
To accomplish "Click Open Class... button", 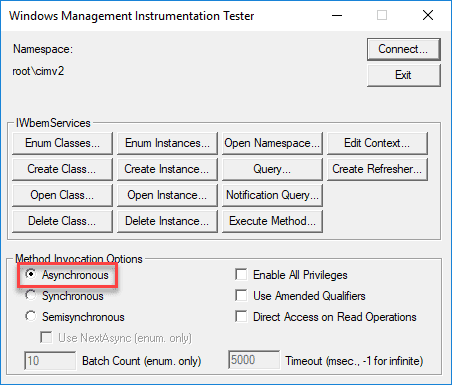I will (62, 195).
